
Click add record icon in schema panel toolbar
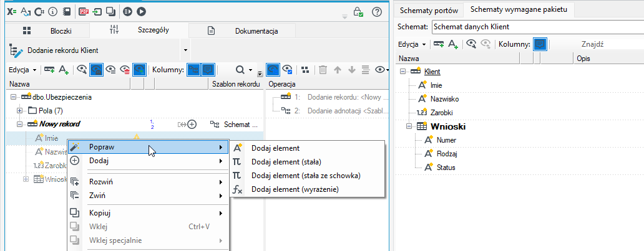pos(439,44)
